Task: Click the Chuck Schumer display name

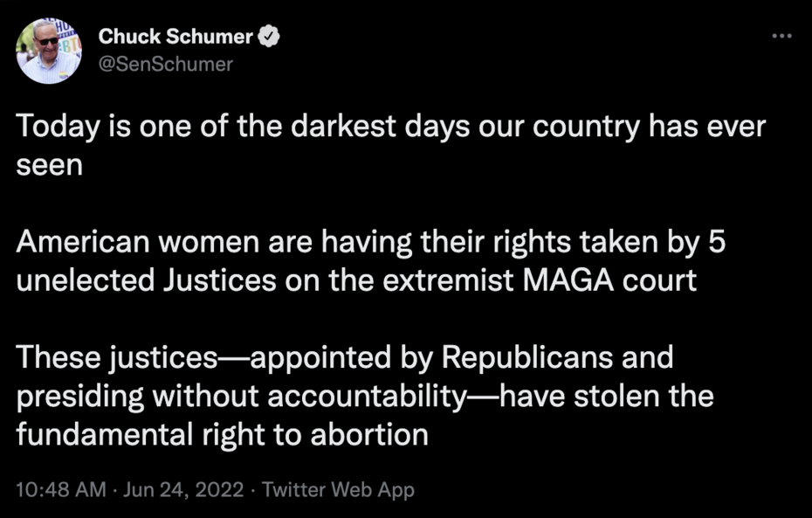Action: (175, 37)
